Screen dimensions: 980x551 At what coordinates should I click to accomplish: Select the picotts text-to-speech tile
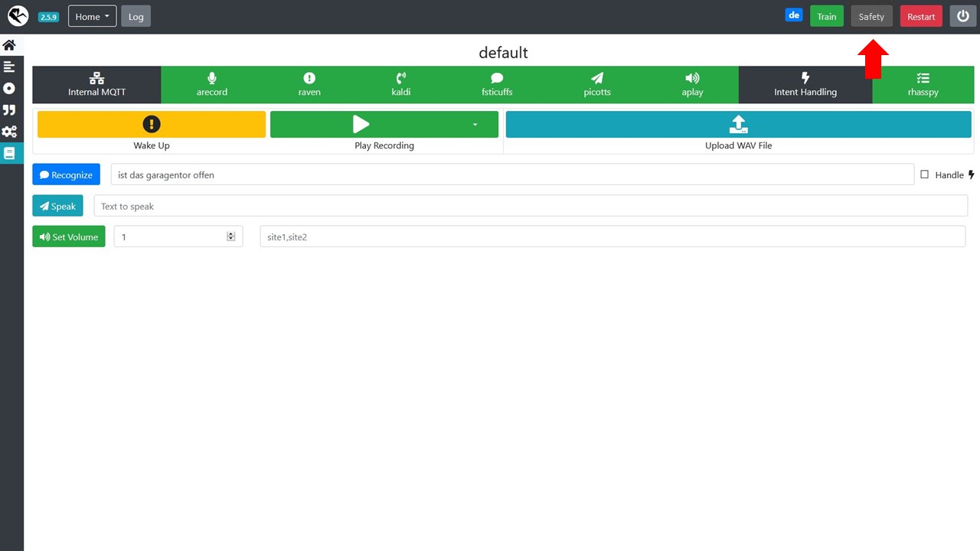597,84
